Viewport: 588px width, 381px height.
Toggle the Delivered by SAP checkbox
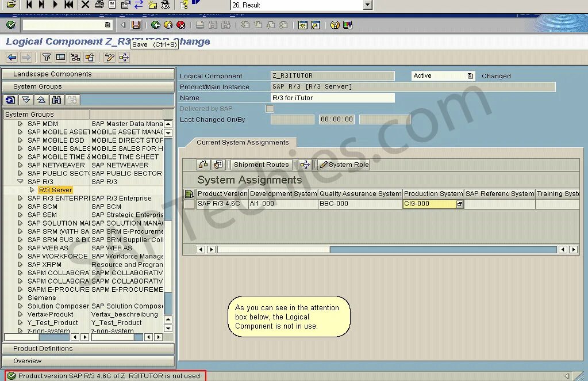click(x=270, y=109)
